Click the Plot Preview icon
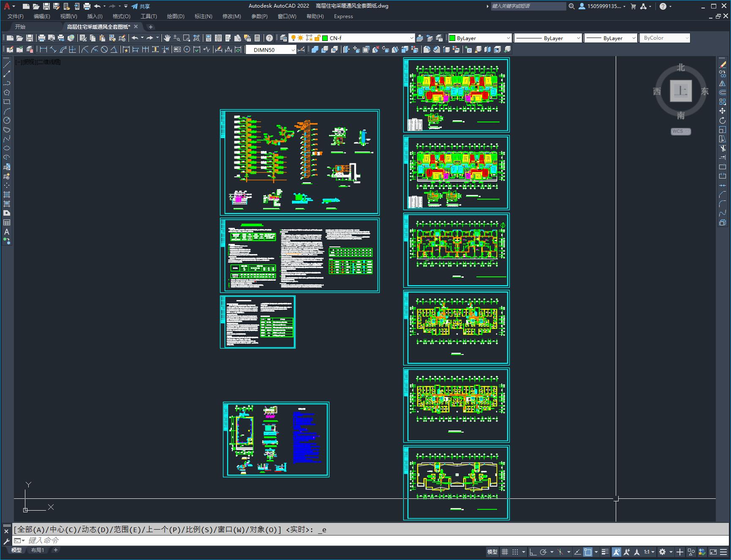This screenshot has width=731, height=560. tap(51, 38)
